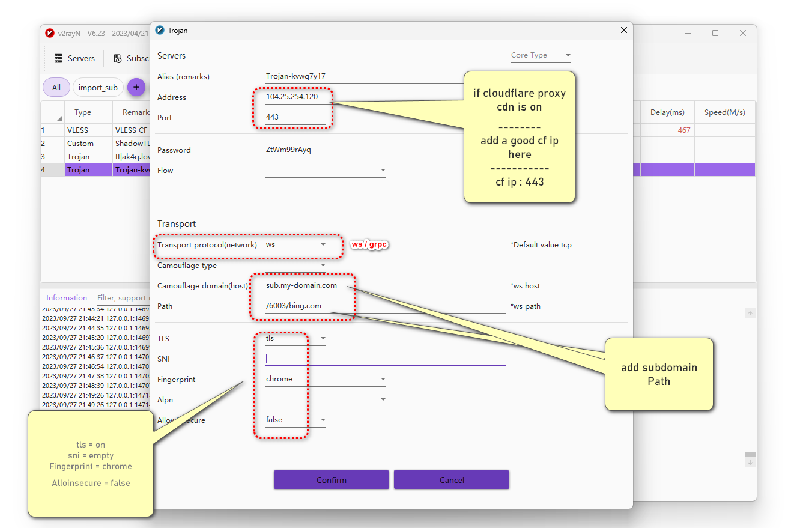Image resolution: width=812 pixels, height=528 pixels.
Task: Select the import_sub group tab
Action: click(x=98, y=87)
